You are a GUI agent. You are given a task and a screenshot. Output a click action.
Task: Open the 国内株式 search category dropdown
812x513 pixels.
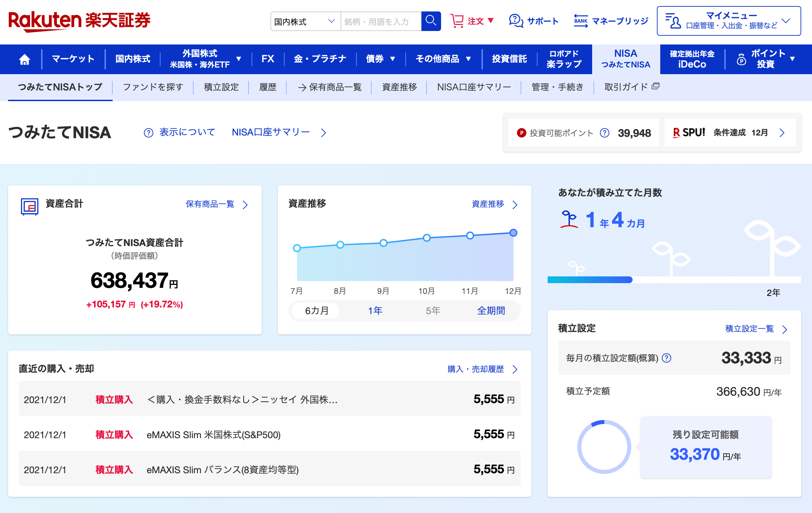(305, 21)
